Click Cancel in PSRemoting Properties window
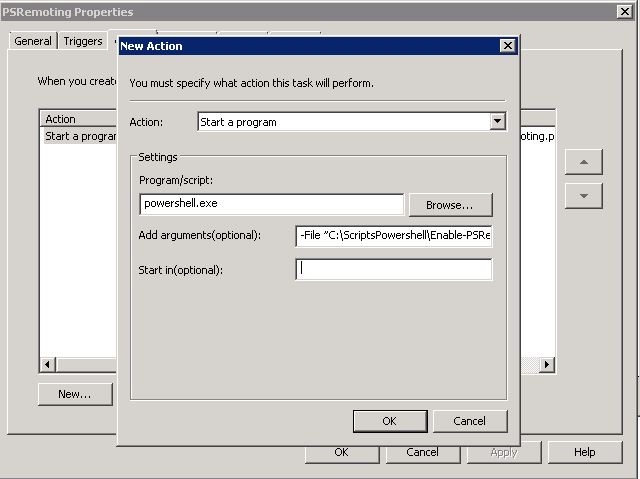Image resolution: width=640 pixels, height=479 pixels. (x=423, y=454)
